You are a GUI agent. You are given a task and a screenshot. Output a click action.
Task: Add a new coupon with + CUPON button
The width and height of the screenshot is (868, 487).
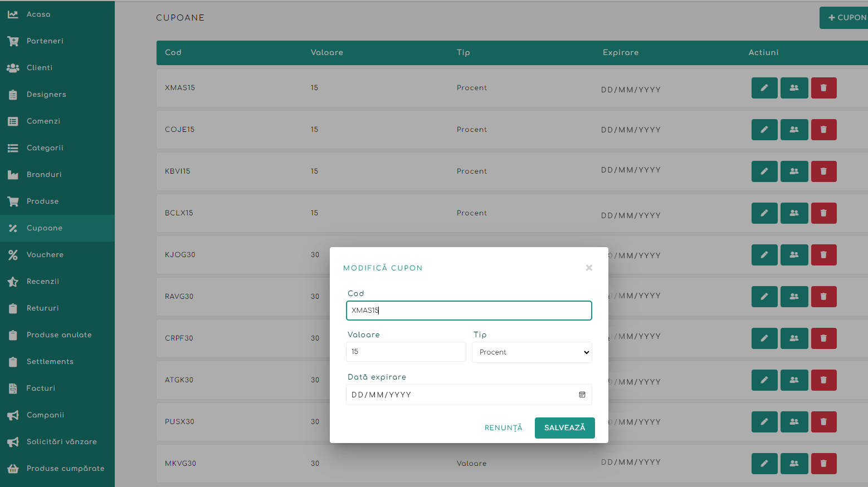(x=846, y=18)
